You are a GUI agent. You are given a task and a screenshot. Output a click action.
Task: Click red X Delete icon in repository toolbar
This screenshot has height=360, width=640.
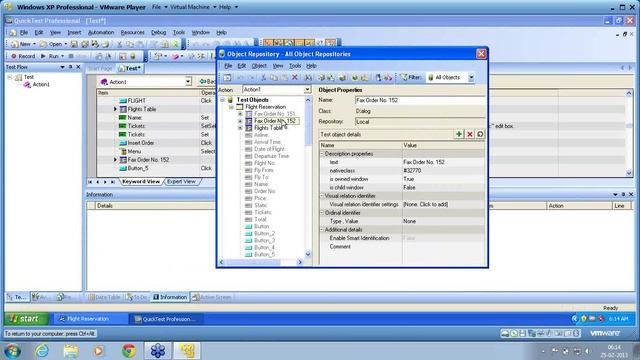295,77
